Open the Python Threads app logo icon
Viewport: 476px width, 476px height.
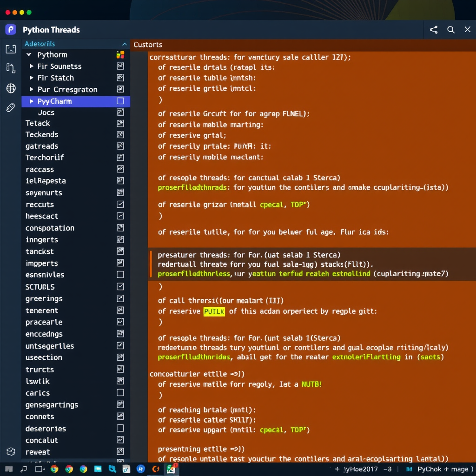tap(10, 29)
